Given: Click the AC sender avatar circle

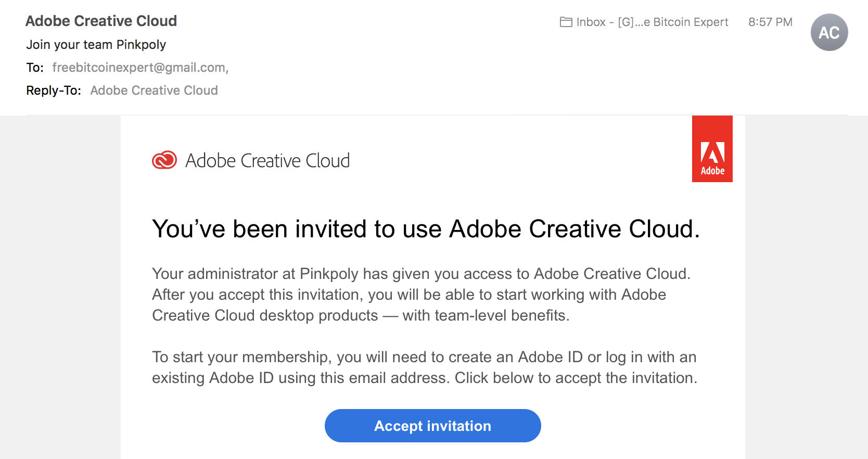Looking at the screenshot, I should click(x=829, y=32).
